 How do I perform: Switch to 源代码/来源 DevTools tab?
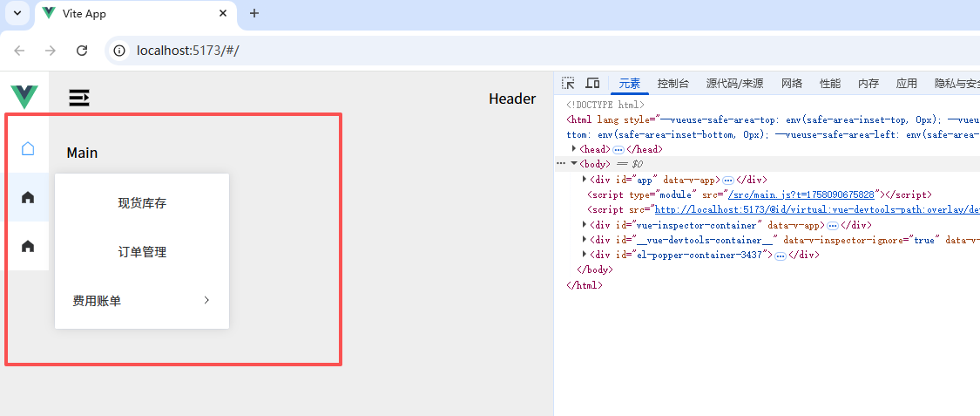point(734,83)
